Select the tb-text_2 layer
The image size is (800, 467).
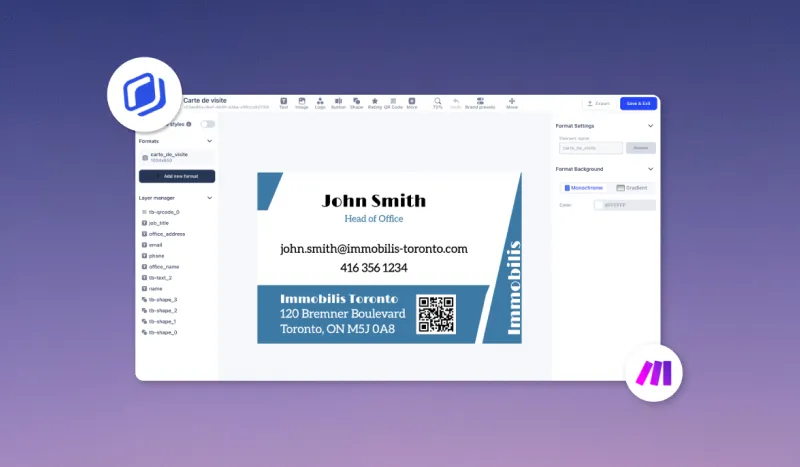point(160,278)
